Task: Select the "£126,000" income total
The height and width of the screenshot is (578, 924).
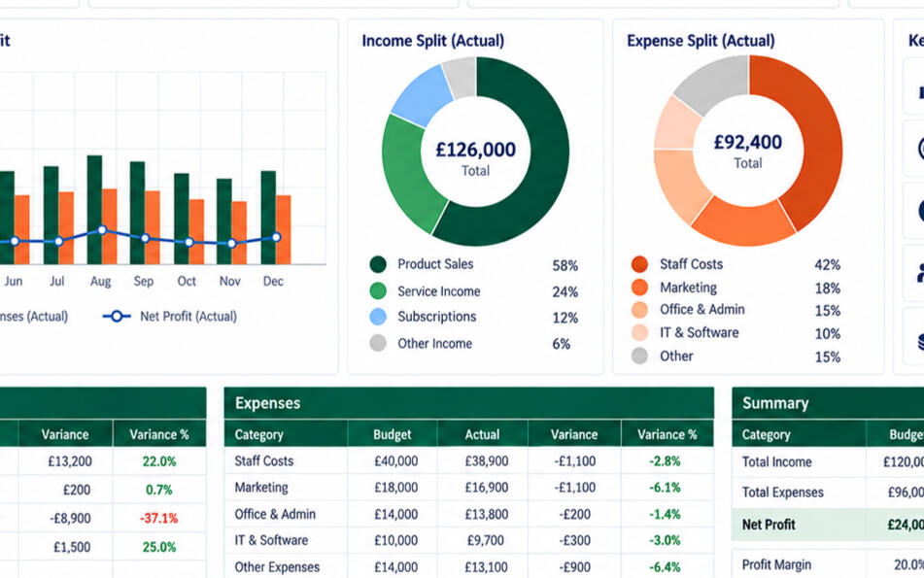Action: pyautogui.click(x=475, y=150)
